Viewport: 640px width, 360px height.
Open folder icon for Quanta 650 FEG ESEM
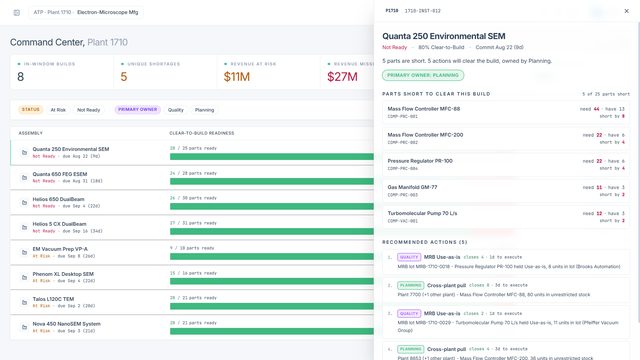click(x=24, y=178)
